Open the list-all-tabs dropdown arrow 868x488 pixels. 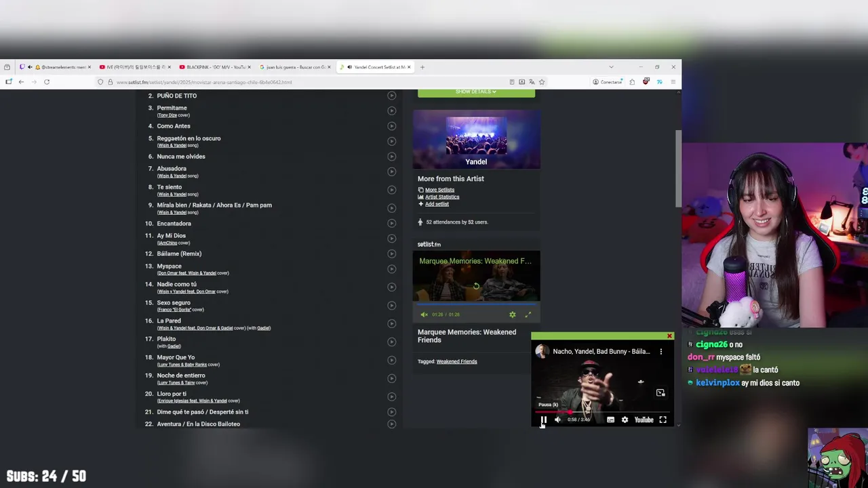pos(611,67)
